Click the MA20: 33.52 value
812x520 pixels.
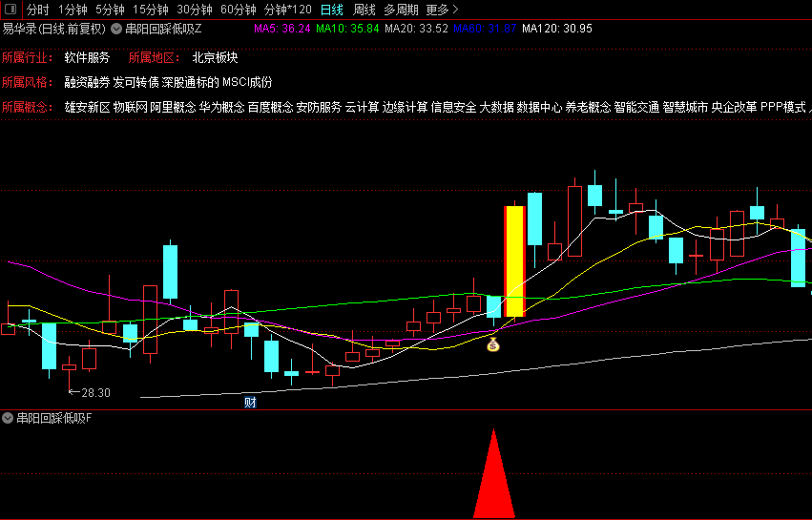pos(416,29)
